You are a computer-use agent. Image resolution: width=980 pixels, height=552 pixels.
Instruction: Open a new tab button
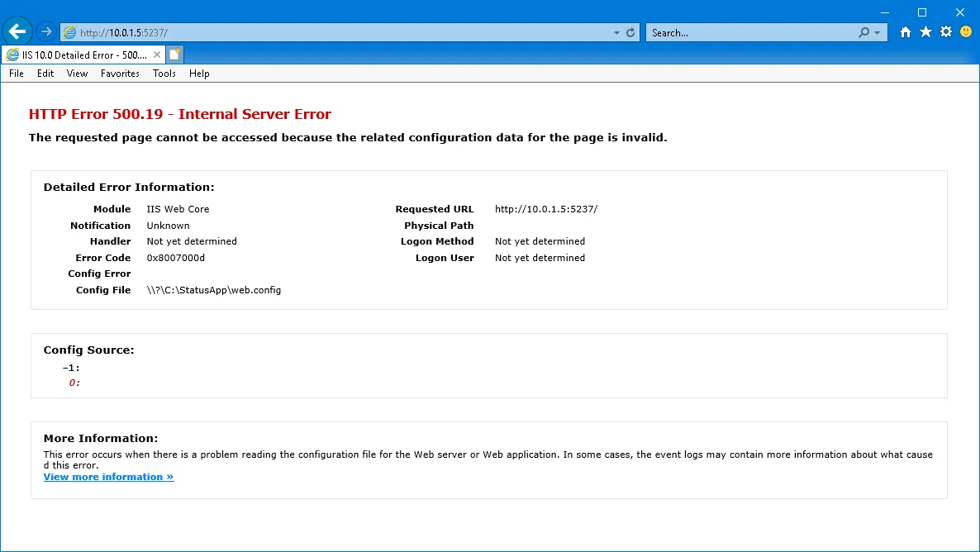pos(175,55)
